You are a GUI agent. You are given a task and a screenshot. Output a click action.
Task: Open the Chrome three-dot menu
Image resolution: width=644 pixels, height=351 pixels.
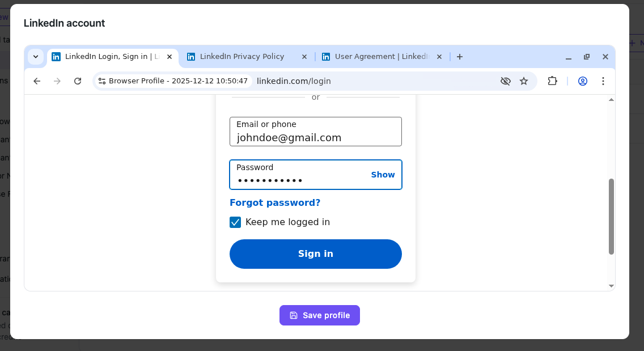point(603,81)
